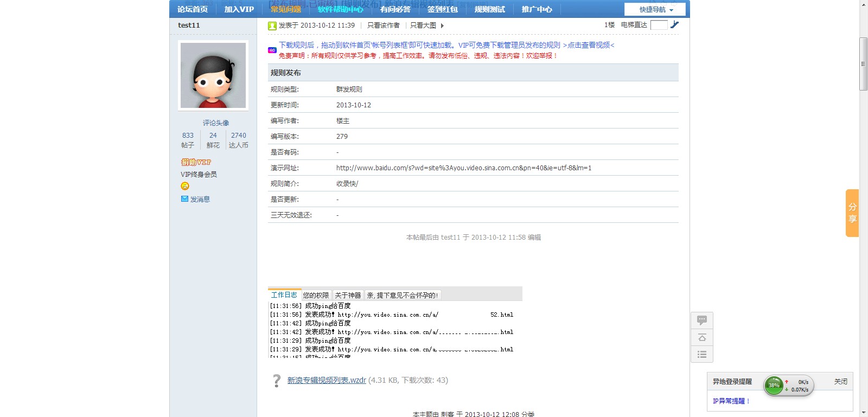Click the envelope 发消息 icon
This screenshot has height=417, width=868.
pyautogui.click(x=184, y=199)
